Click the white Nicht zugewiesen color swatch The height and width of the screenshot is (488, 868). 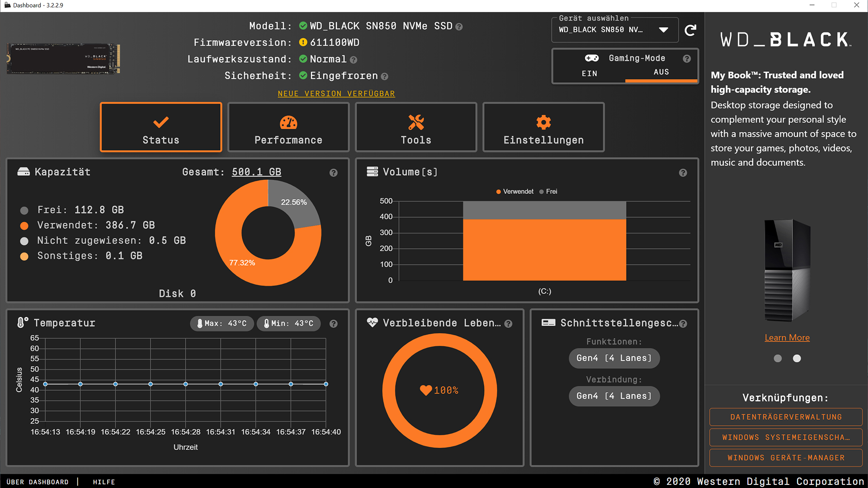(x=24, y=241)
